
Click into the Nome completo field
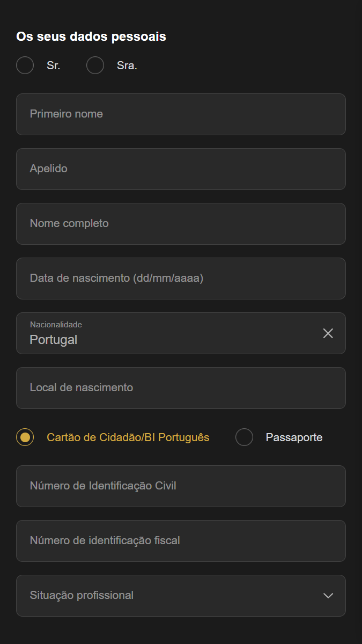pyautogui.click(x=181, y=224)
